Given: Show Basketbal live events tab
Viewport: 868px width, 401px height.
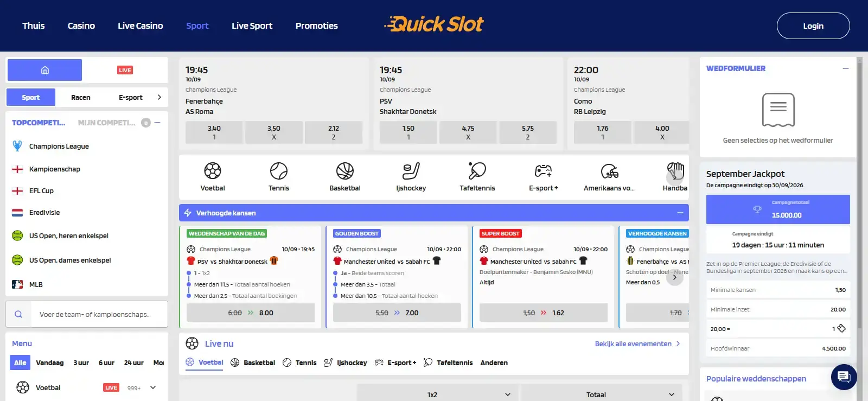Looking at the screenshot, I should (x=253, y=362).
